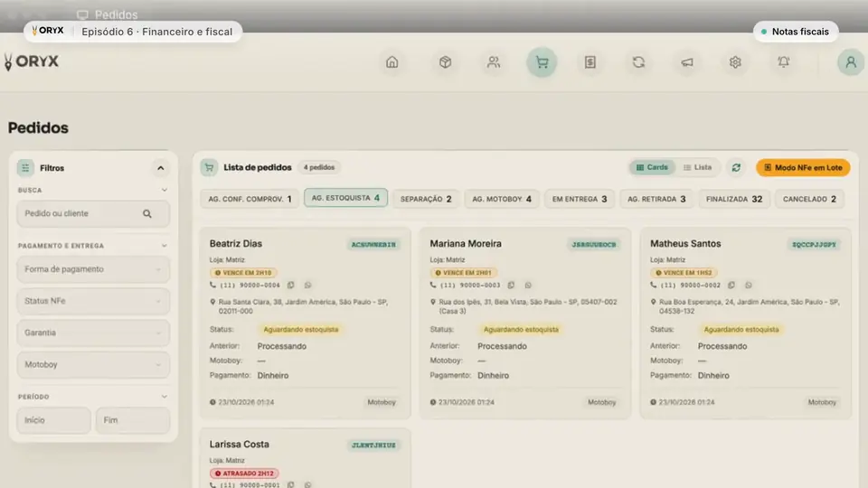Open WhatsApp for Matheus Santos

749,285
